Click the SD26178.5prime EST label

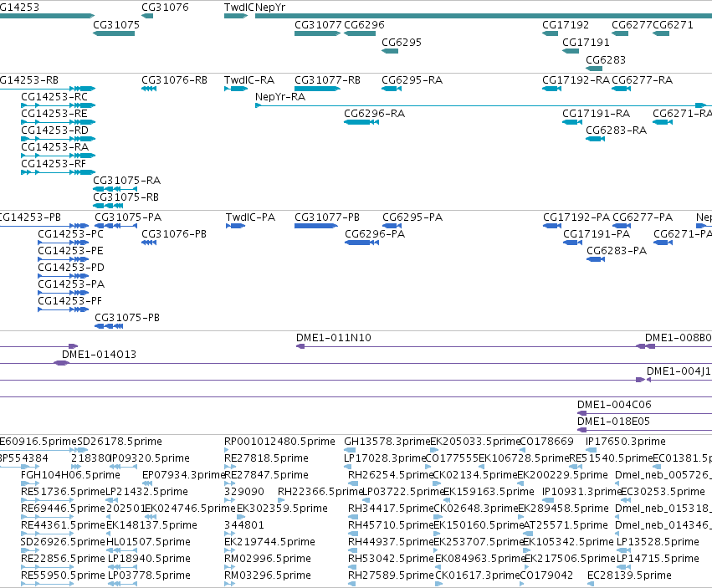[120, 442]
